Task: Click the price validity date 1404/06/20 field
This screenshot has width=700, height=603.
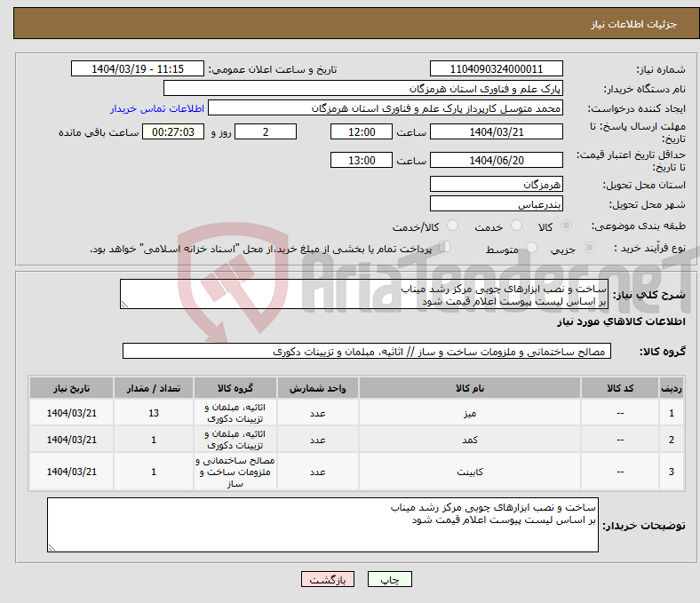Action: (x=496, y=160)
